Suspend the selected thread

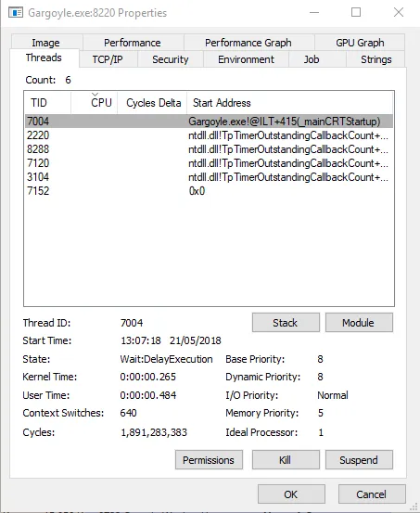pyautogui.click(x=359, y=460)
